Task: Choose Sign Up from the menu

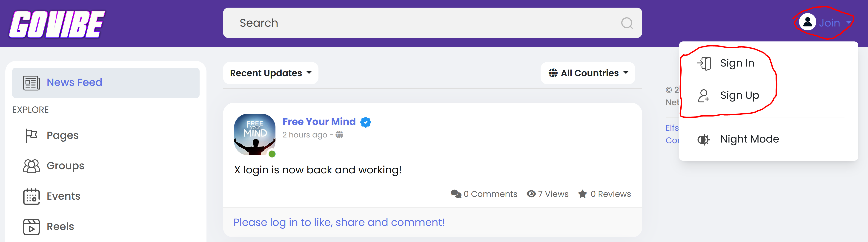Action: [739, 96]
